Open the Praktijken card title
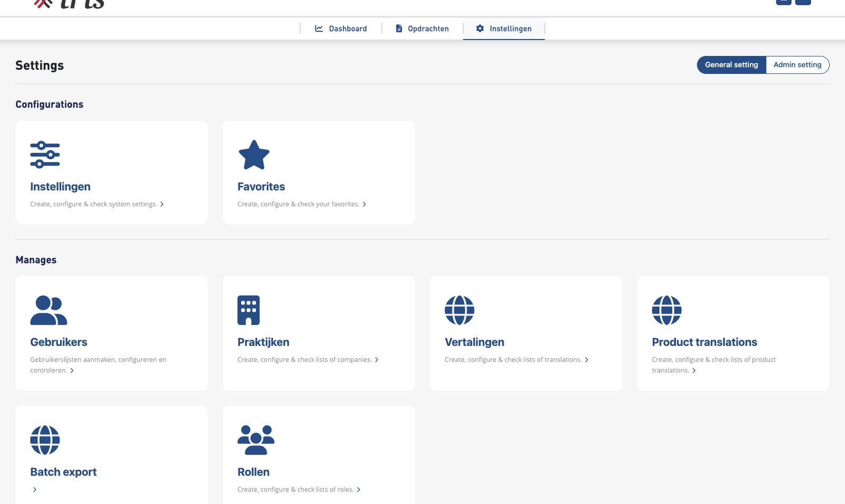 (263, 342)
